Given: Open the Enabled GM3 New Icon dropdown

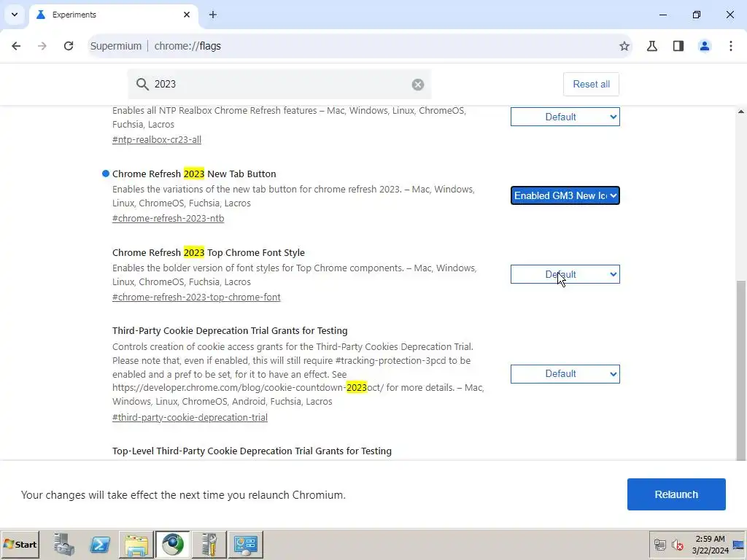Looking at the screenshot, I should click(x=565, y=195).
